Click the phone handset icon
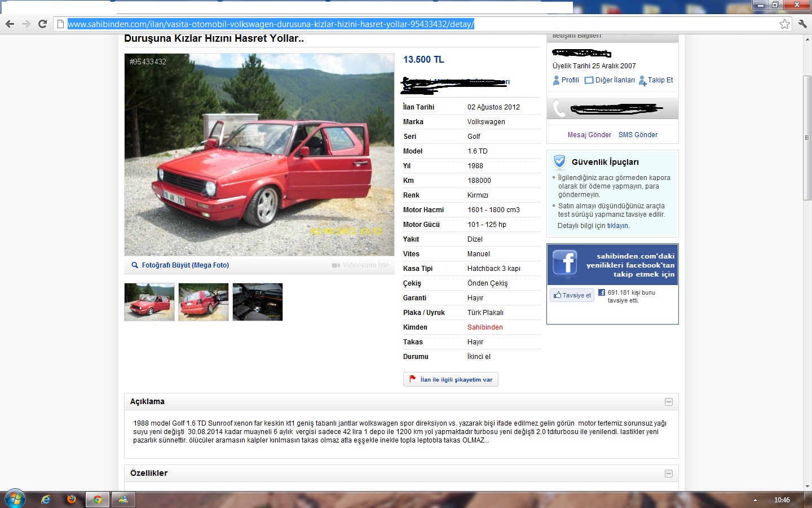This screenshot has width=812, height=508. [559, 108]
